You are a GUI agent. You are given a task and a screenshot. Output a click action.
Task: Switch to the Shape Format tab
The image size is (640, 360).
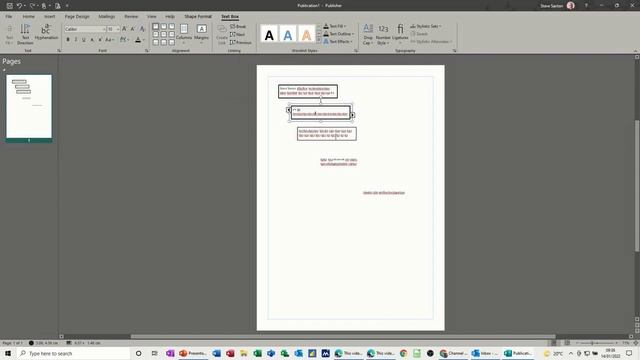198,17
